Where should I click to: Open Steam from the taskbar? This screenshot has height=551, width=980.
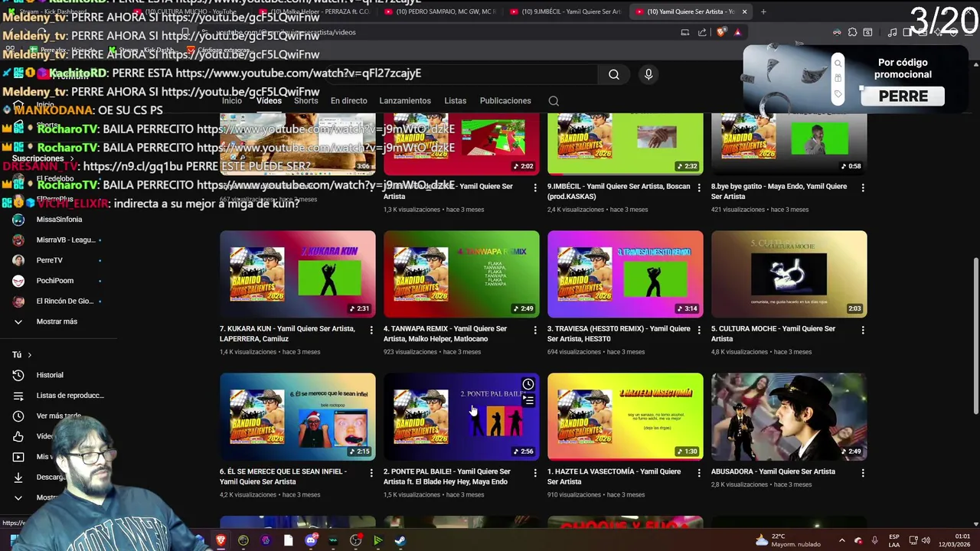400,540
